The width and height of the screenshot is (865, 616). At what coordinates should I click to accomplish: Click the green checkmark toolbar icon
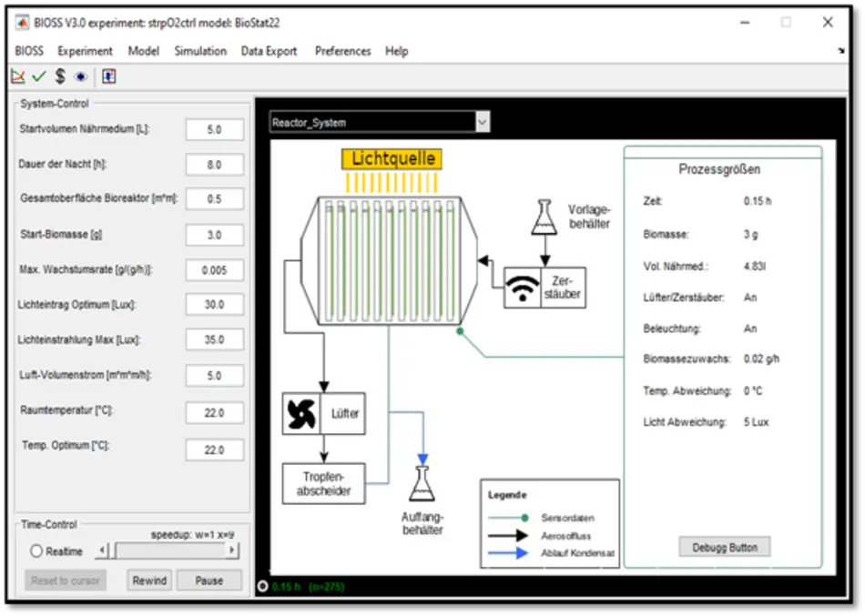(x=38, y=77)
